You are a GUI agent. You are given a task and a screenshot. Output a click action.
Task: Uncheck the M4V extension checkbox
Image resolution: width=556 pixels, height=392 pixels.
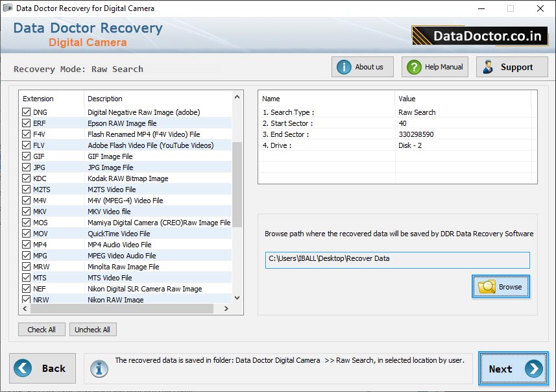(x=26, y=200)
